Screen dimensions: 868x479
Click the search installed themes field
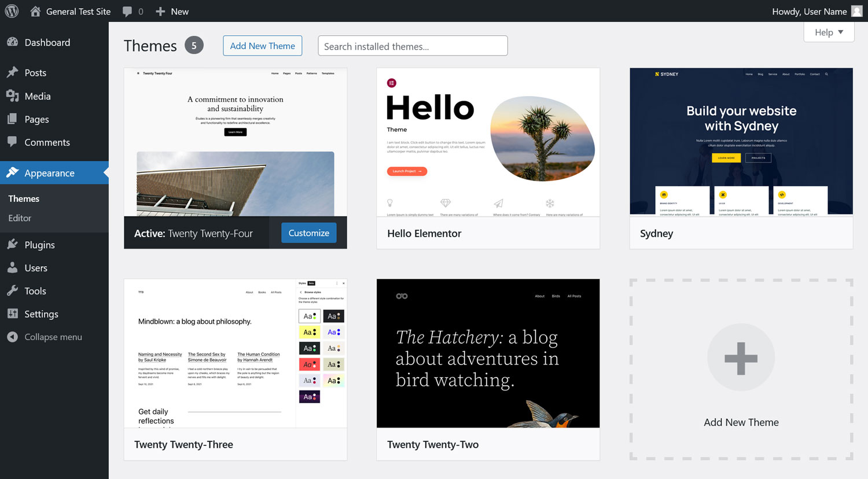click(413, 46)
